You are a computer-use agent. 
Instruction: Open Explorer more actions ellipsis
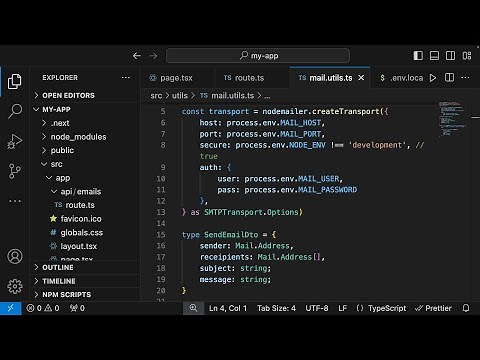click(126, 78)
